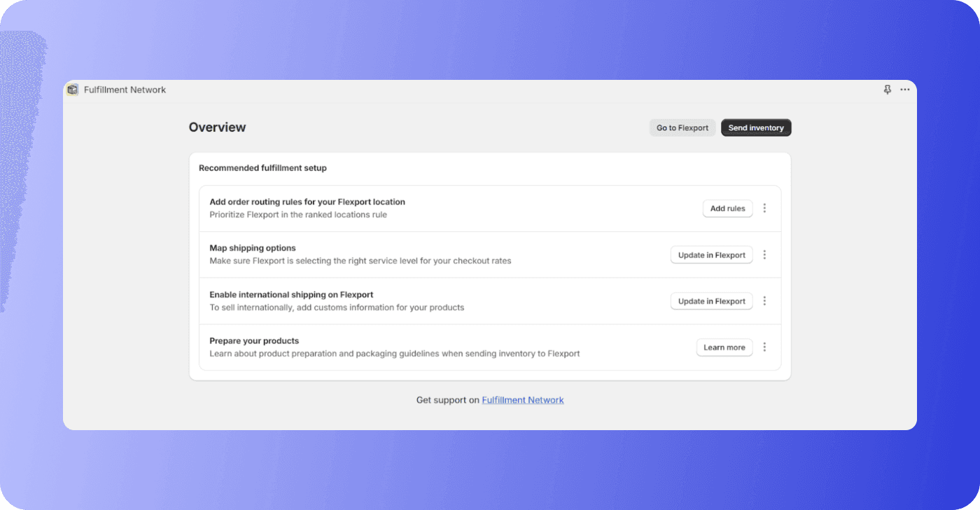980x510 pixels.
Task: Pin the Fulfillment Network app
Action: coord(887,90)
